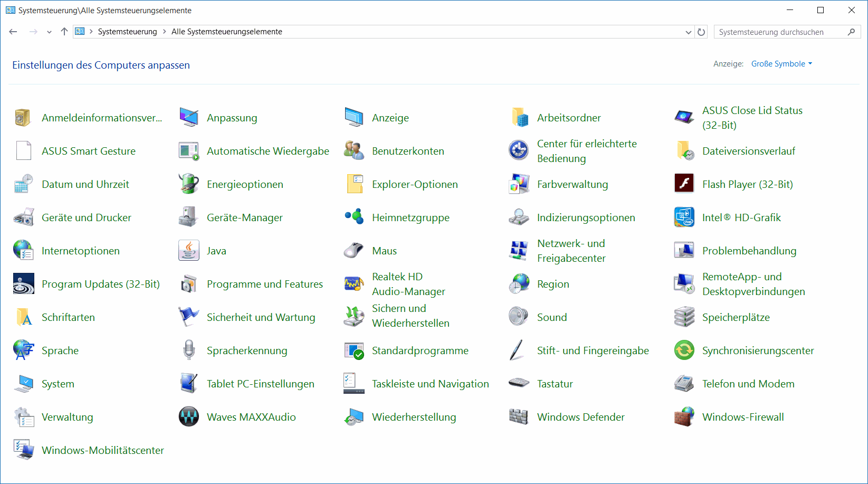Open the Java control panel icon

(x=188, y=251)
